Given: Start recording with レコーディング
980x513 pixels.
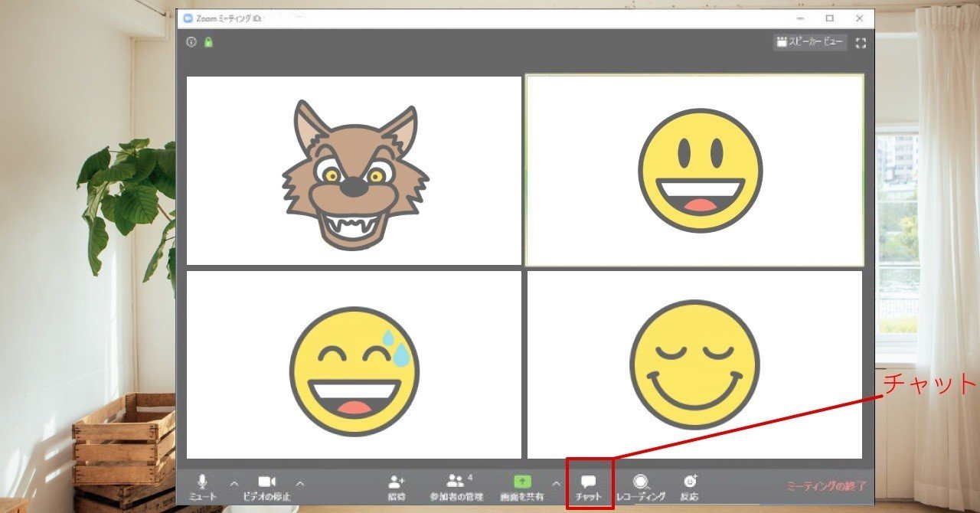Looking at the screenshot, I should tap(641, 487).
